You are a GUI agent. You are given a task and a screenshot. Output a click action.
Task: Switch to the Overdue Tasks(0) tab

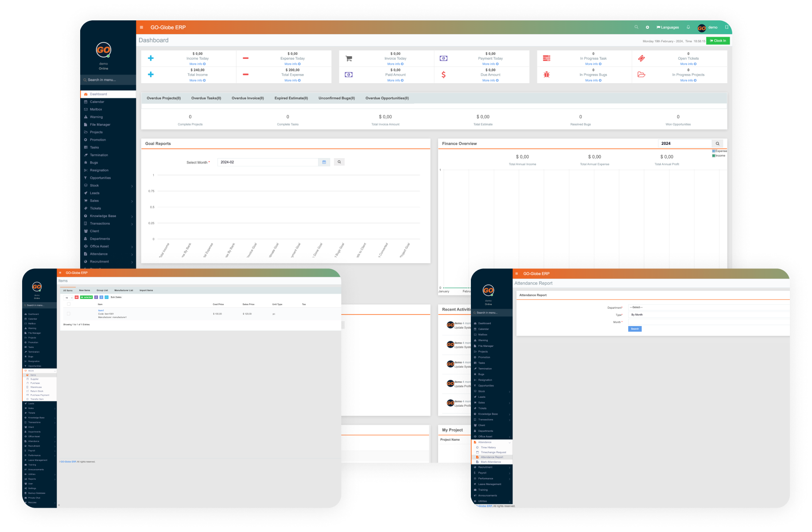206,98
